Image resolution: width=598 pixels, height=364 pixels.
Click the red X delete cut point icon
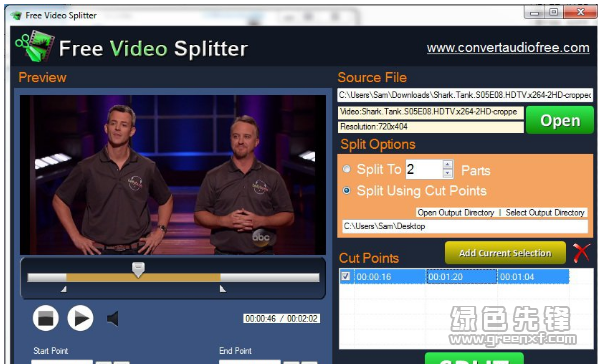(x=582, y=253)
